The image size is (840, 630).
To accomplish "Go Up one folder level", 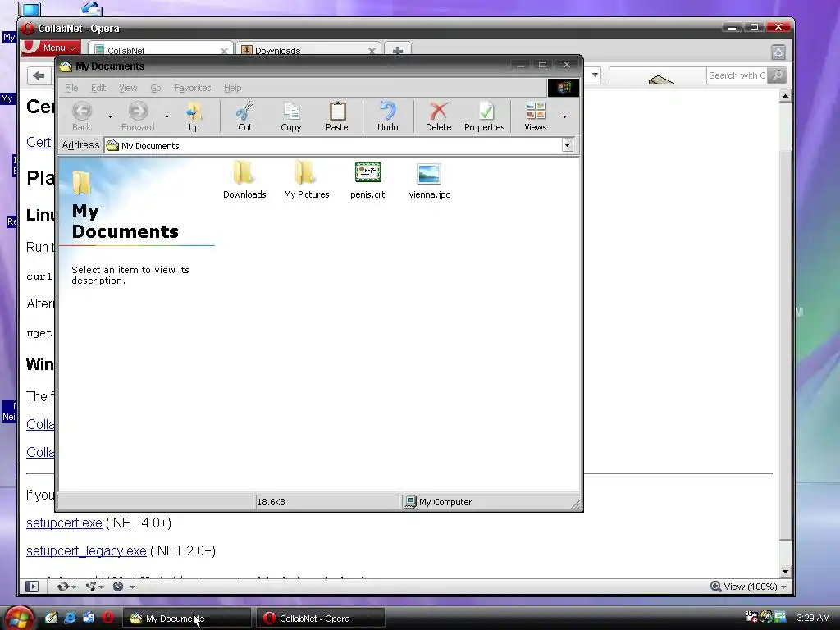I will 194,116.
